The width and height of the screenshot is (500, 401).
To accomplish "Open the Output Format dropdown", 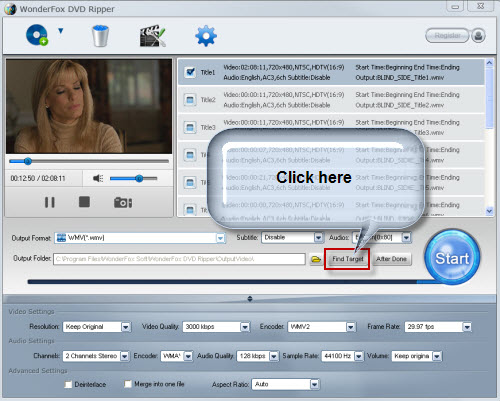I will [220, 238].
